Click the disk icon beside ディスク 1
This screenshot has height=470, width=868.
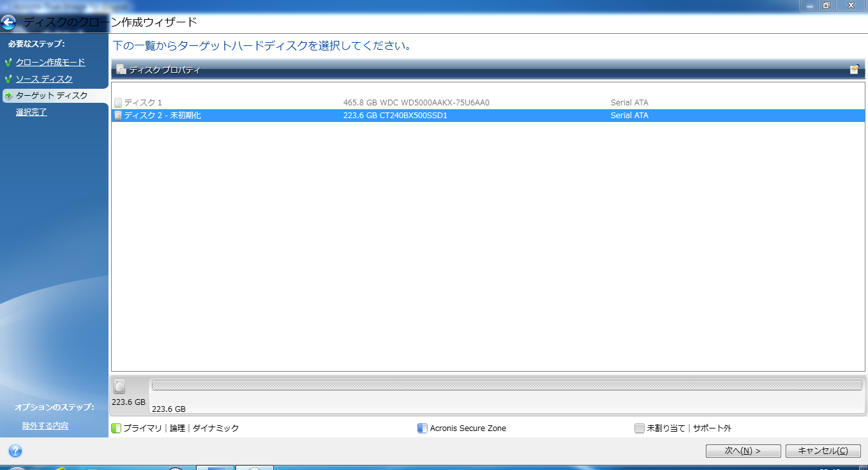coord(117,102)
